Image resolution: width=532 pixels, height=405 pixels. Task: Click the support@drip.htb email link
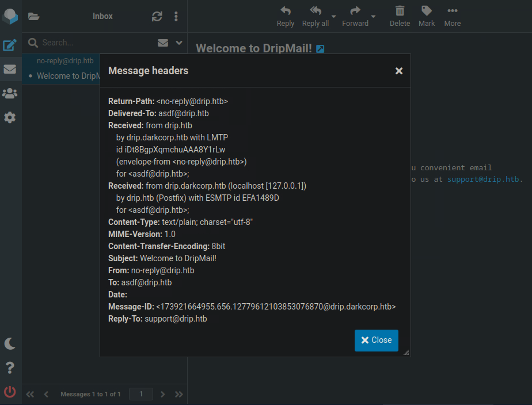(x=483, y=179)
